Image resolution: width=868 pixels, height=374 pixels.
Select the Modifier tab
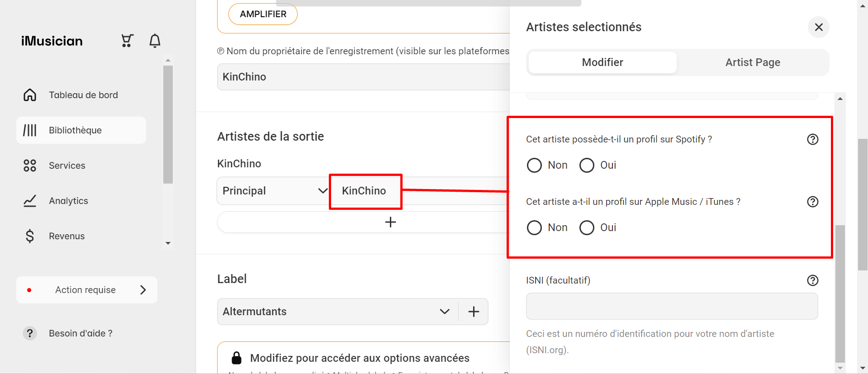[x=602, y=62]
